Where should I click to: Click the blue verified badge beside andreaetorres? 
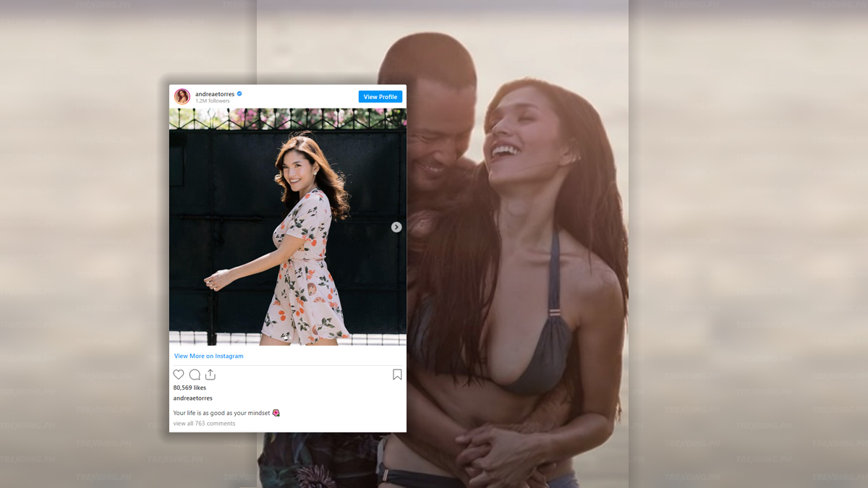[x=239, y=94]
